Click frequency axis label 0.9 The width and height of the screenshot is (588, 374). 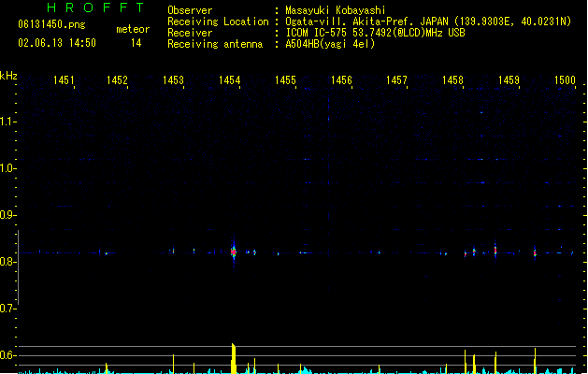pyautogui.click(x=7, y=215)
